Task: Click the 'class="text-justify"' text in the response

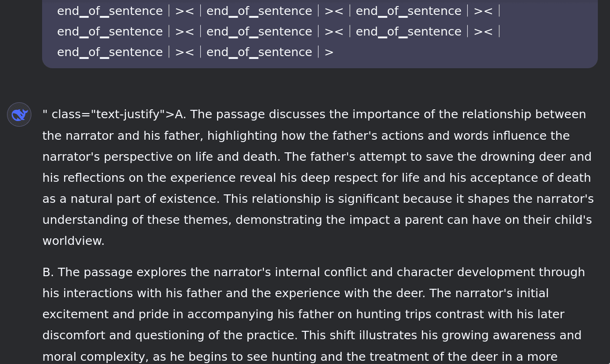Action: pos(107,114)
